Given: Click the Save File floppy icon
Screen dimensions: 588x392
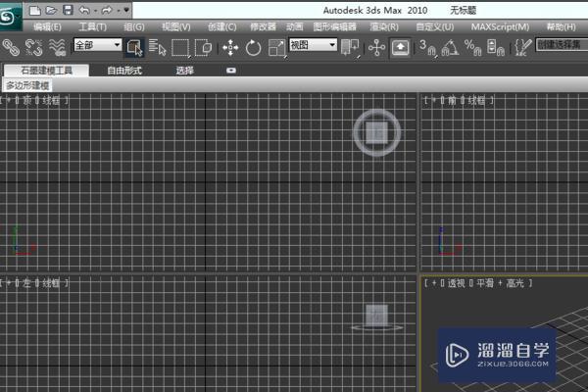Looking at the screenshot, I should (x=68, y=10).
